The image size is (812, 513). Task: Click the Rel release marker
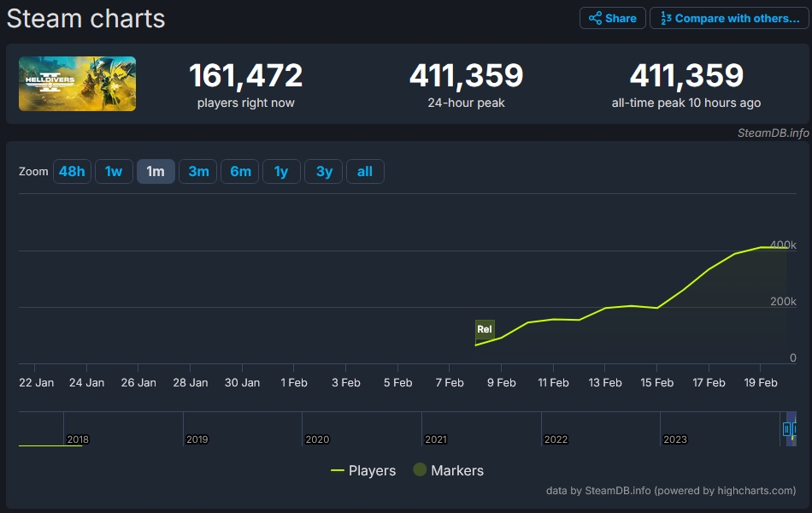tap(485, 329)
